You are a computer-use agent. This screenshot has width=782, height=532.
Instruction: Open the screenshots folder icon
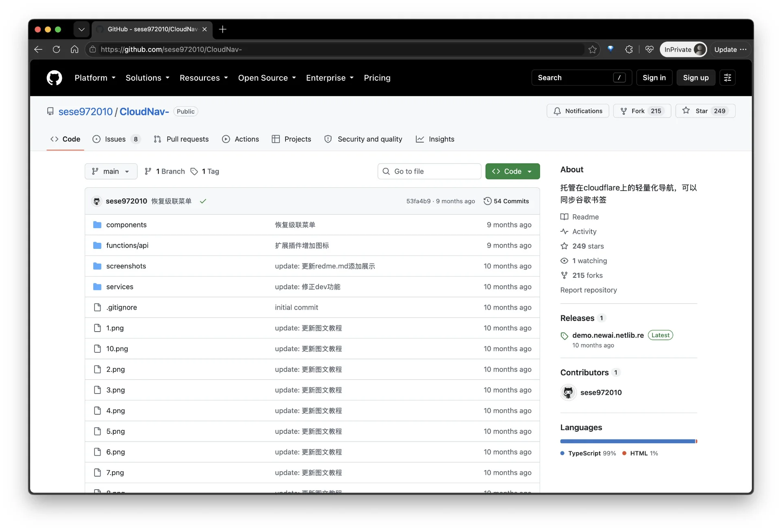(97, 266)
